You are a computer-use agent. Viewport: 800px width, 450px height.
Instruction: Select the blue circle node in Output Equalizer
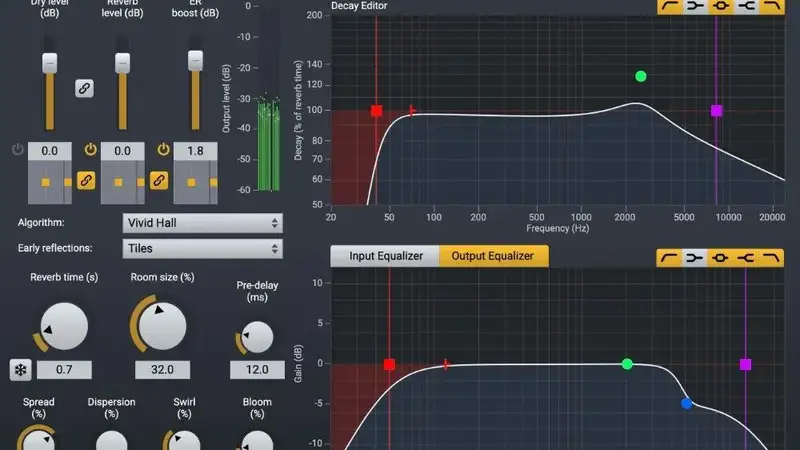tap(687, 404)
